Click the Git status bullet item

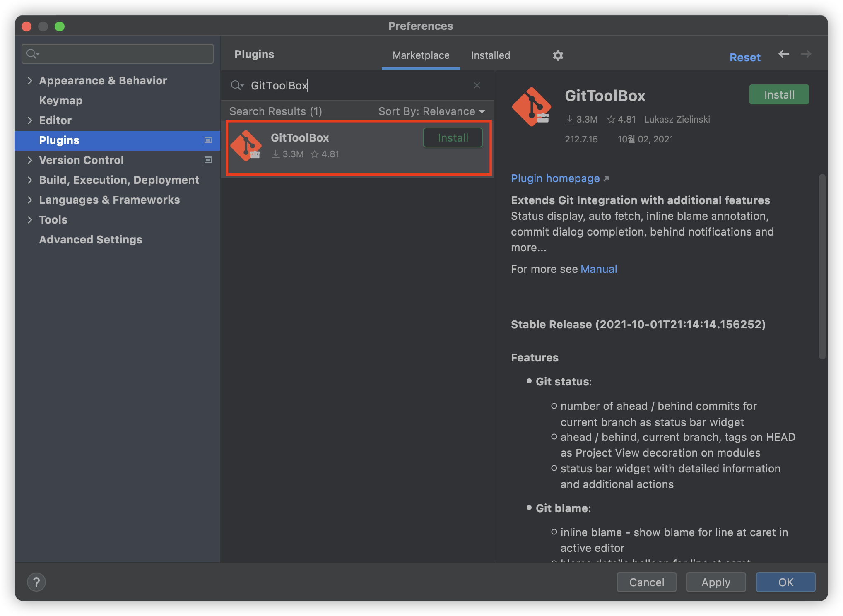pos(564,382)
